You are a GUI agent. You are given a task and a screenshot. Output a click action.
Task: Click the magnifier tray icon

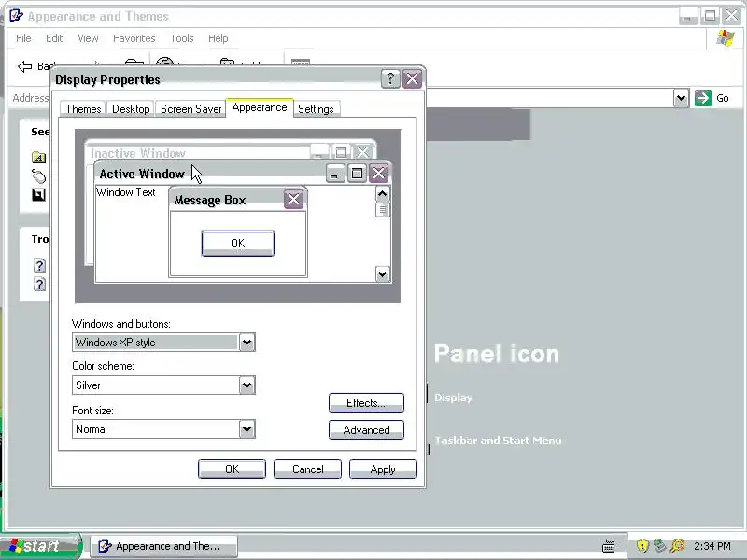pyautogui.click(x=678, y=546)
